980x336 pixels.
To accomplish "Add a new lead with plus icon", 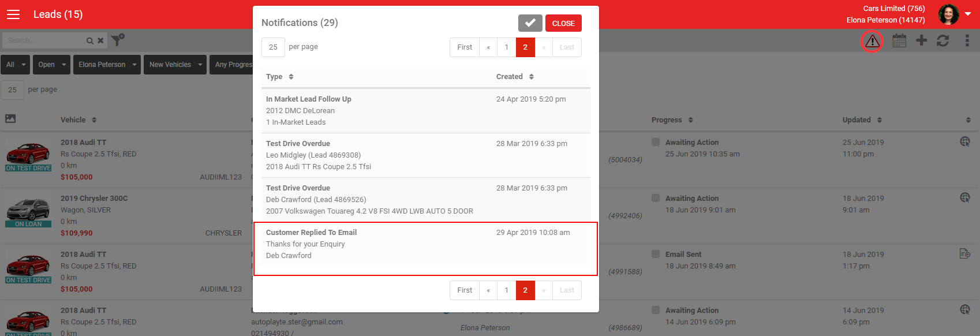I will point(922,40).
